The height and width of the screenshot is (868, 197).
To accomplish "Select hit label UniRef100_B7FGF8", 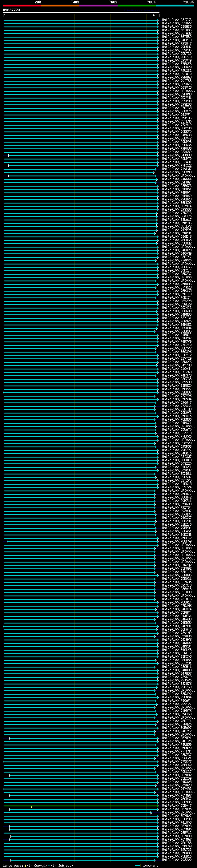I will pos(177,64).
